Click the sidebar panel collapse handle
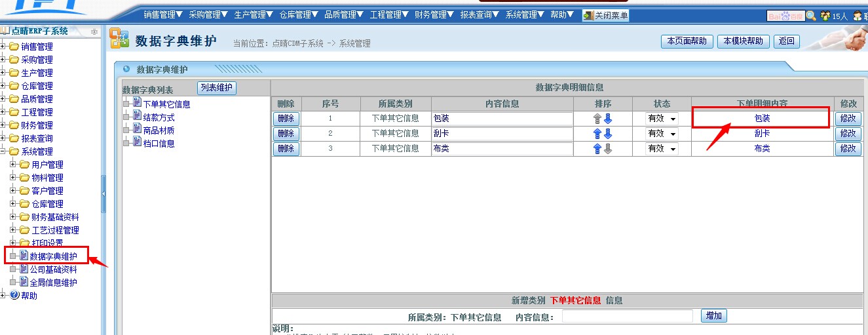868x335 pixels. [104, 193]
